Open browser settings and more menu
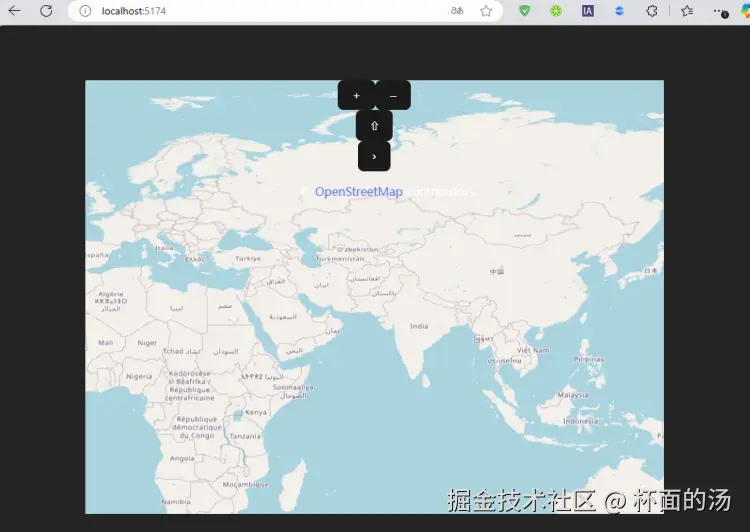 click(720, 11)
